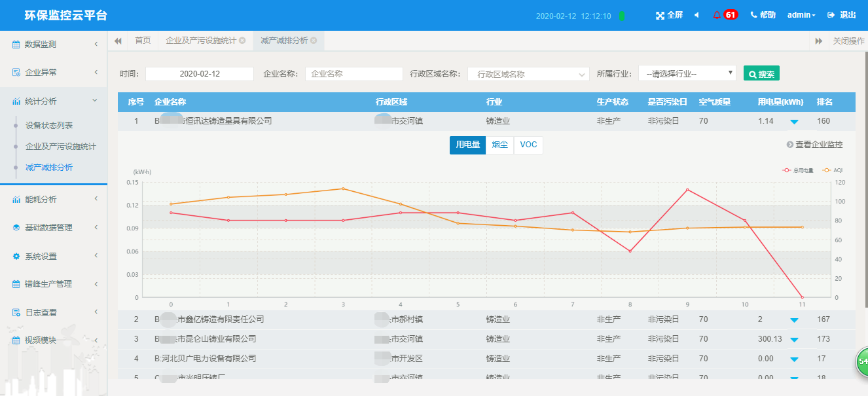Switch to the 首页 tab

143,41
